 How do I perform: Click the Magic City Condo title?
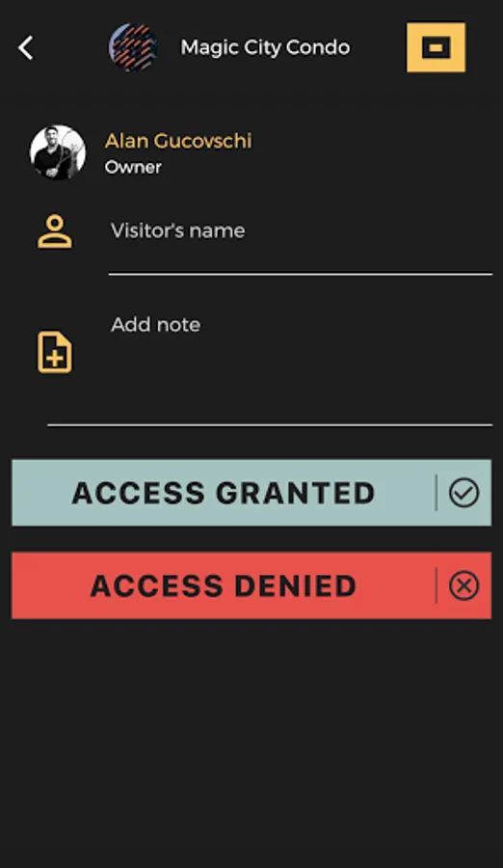[265, 47]
